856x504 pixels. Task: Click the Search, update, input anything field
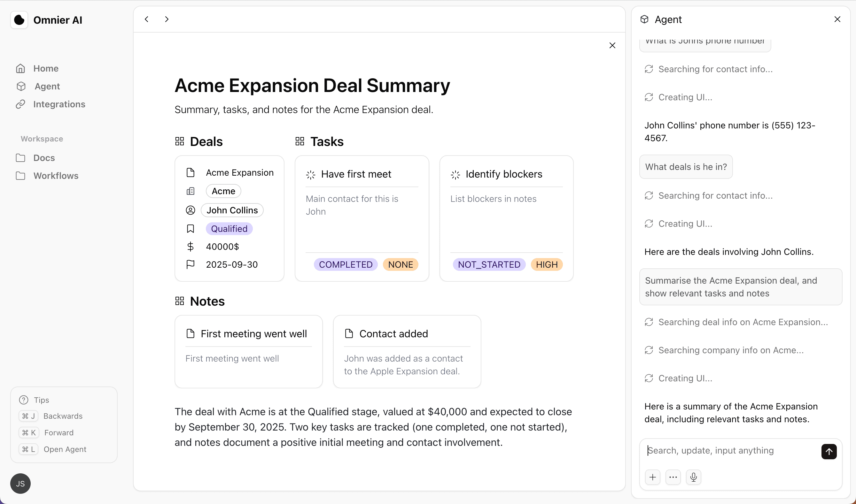tap(731, 451)
